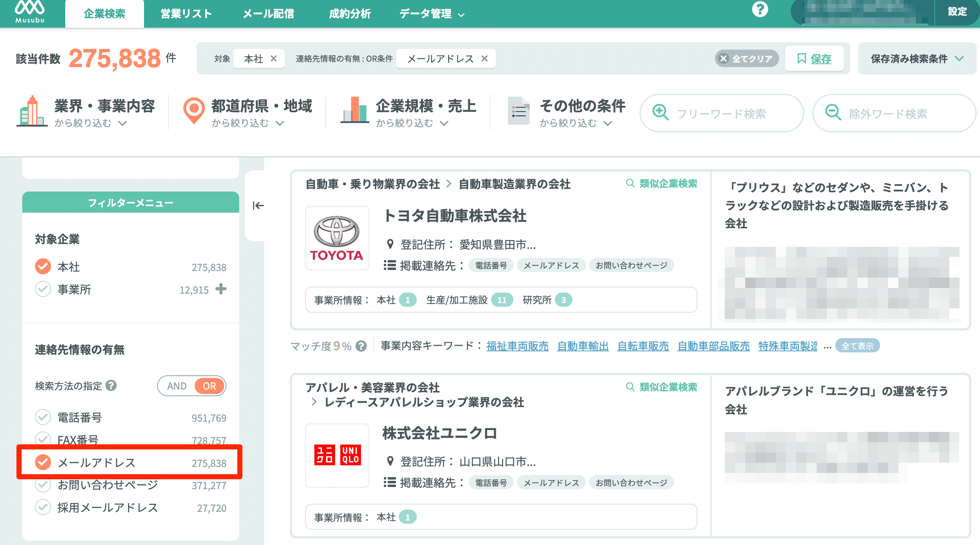Switch to 企業検索 tab
This screenshot has width=980, height=545.
pos(104,14)
